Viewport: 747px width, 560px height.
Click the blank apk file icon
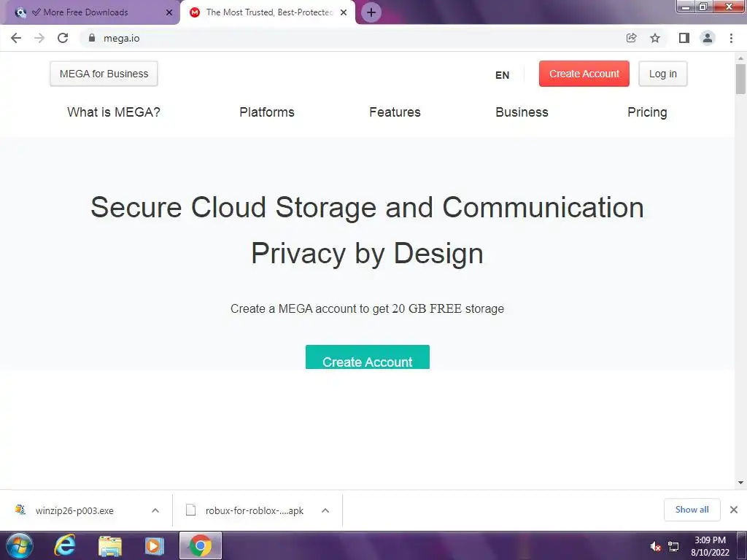pyautogui.click(x=190, y=510)
